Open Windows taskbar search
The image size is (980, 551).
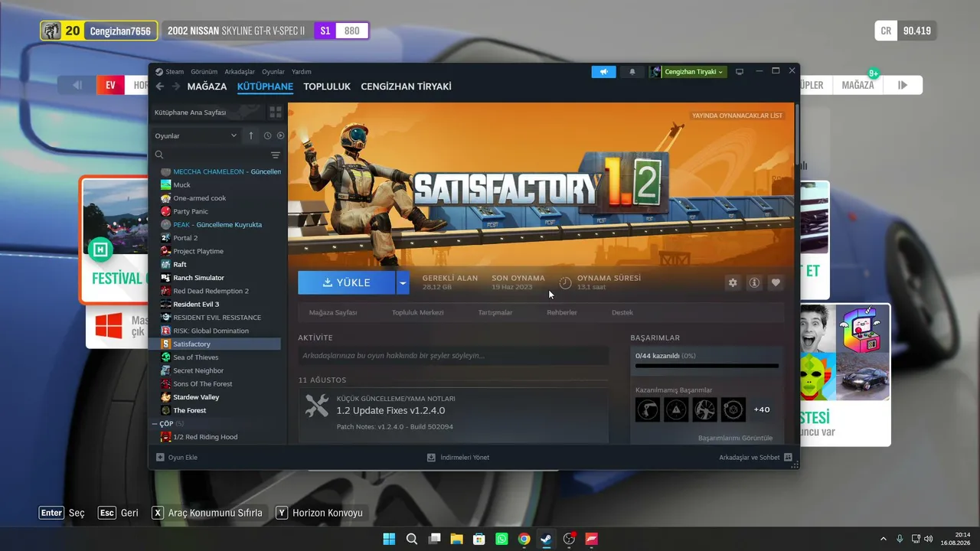(x=412, y=539)
